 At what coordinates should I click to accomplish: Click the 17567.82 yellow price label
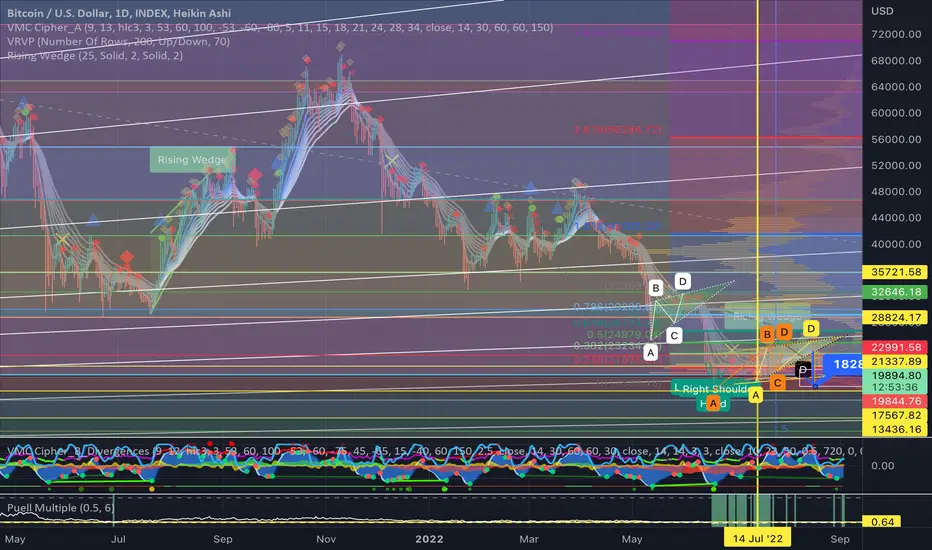[895, 416]
